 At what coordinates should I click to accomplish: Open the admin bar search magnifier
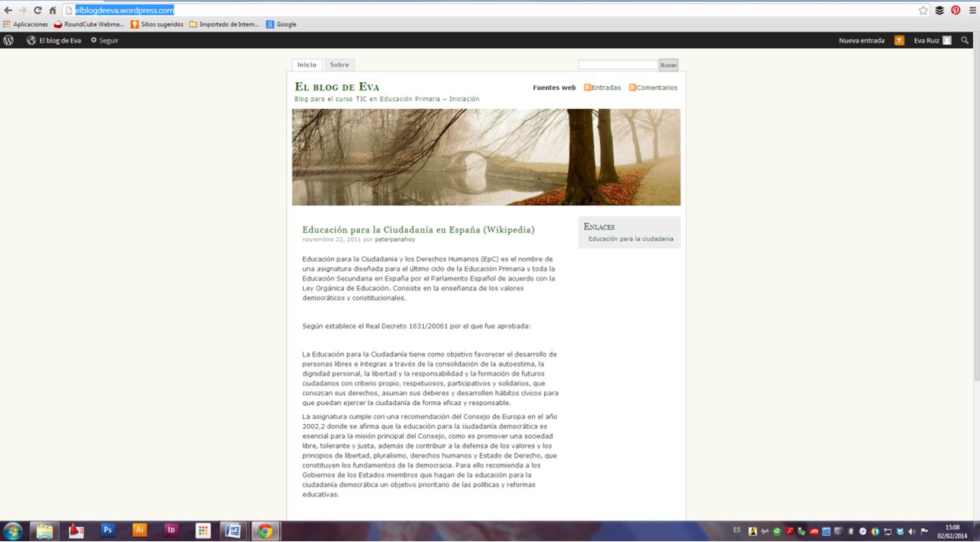point(965,40)
